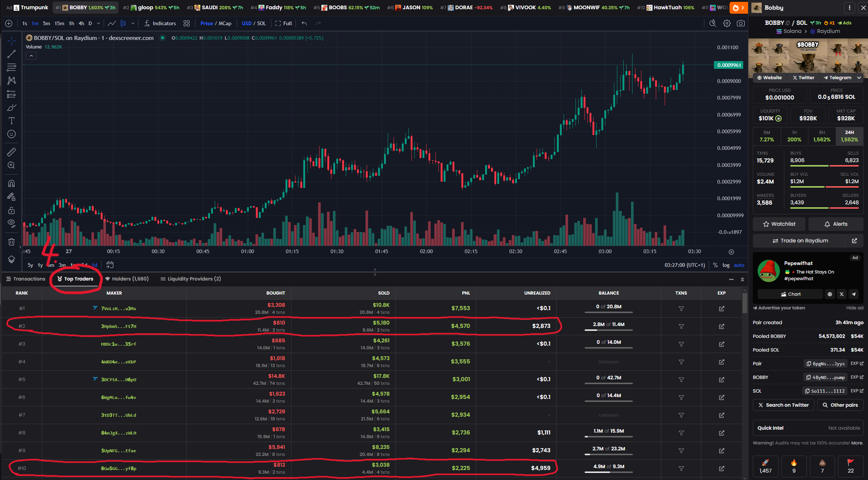
Task: Select the ruler measure tool
Action: point(11,152)
